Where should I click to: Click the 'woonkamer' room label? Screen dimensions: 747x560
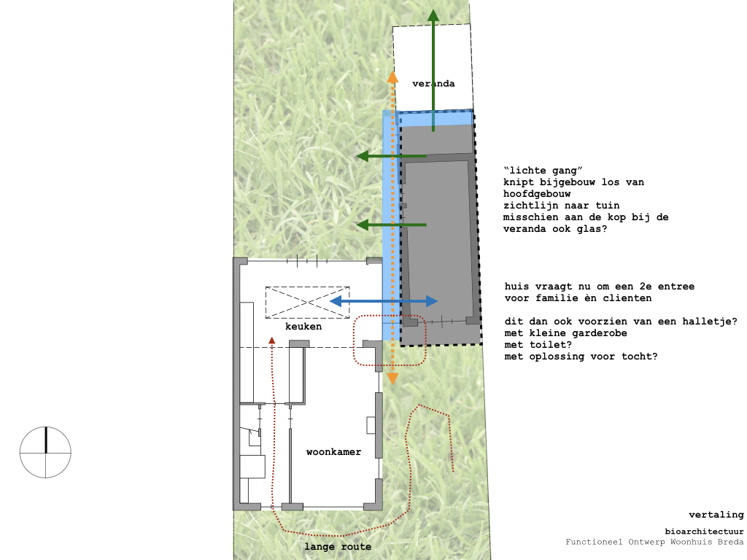click(333, 452)
